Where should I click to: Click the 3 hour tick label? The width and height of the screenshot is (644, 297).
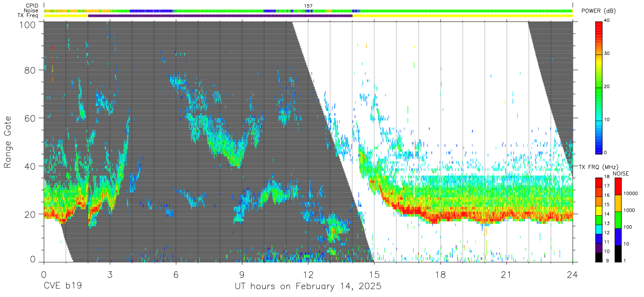coord(110,274)
